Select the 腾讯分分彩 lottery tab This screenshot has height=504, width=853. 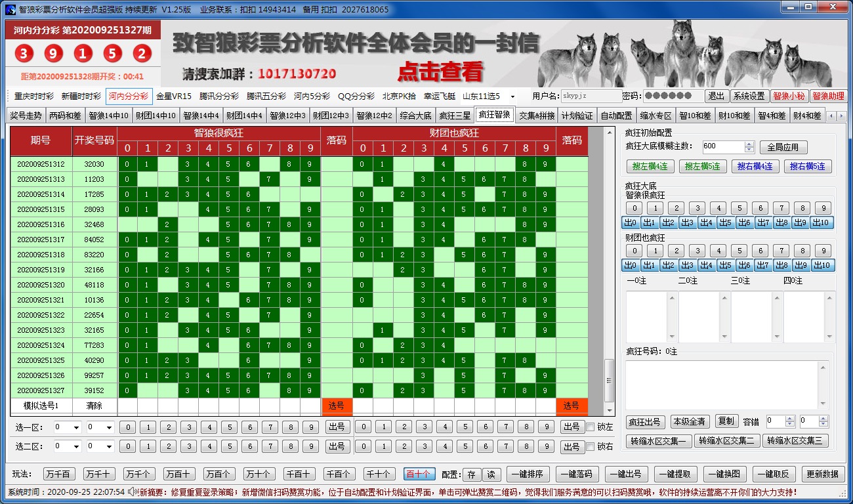click(219, 96)
